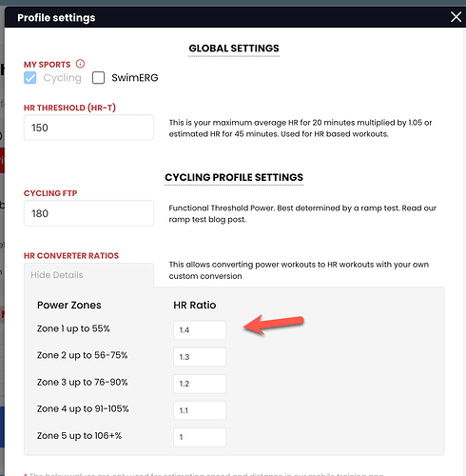Click the HR Ratio column header
The image size is (466, 476).
[x=195, y=305]
